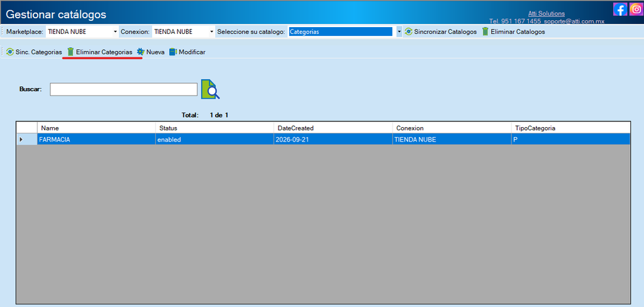Screen dimensions: 644x307
Task: Click the select-all corner grid header
Action: click(x=26, y=128)
